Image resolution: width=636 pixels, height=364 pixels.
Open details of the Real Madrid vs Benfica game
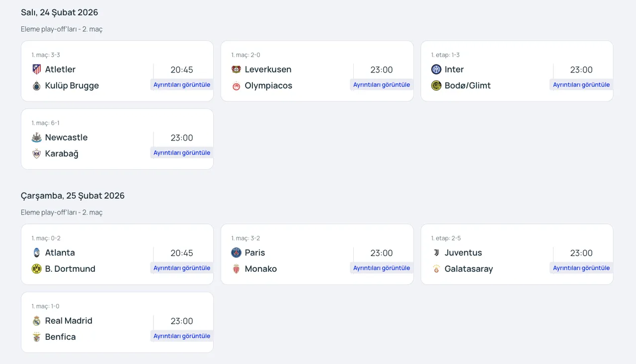point(181,336)
